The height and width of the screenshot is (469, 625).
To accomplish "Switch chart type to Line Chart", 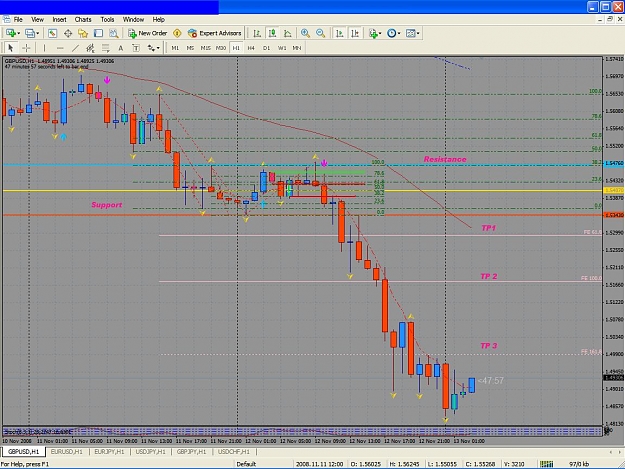I will point(287,33).
